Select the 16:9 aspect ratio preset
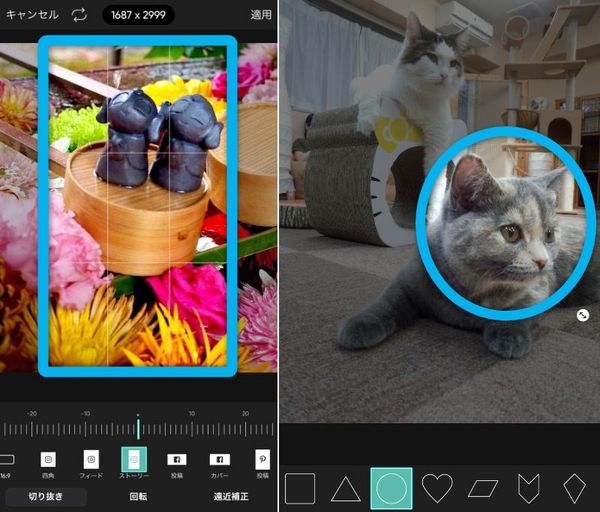Image resolution: width=600 pixels, height=512 pixels. pos(7,464)
